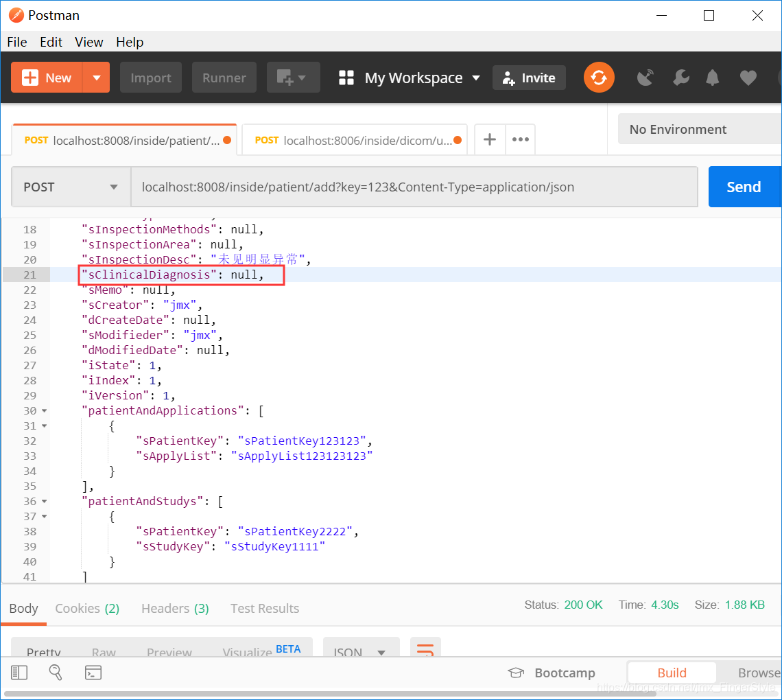Add a new request tab
The width and height of the screenshot is (782, 700).
(490, 140)
